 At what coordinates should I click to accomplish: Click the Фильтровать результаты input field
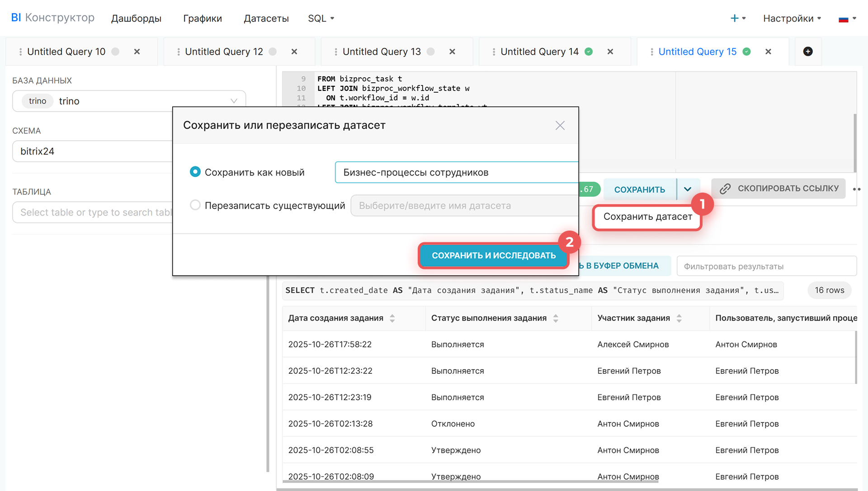[x=766, y=266]
